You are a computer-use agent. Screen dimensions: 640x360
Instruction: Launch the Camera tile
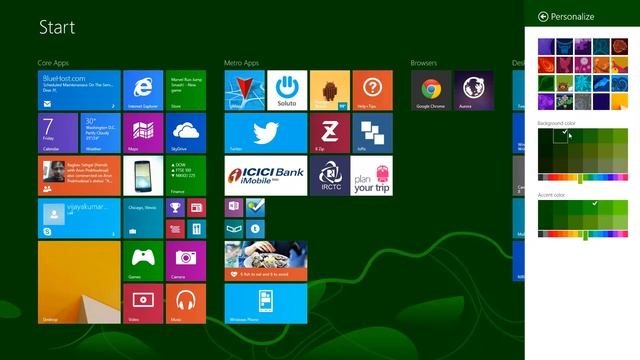(x=186, y=261)
